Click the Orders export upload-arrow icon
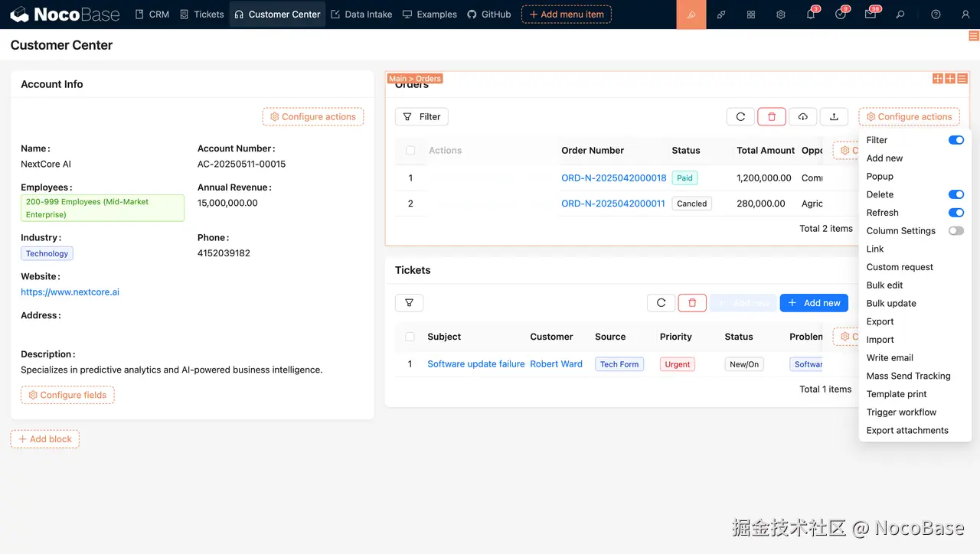This screenshot has height=554, width=980. click(x=835, y=116)
